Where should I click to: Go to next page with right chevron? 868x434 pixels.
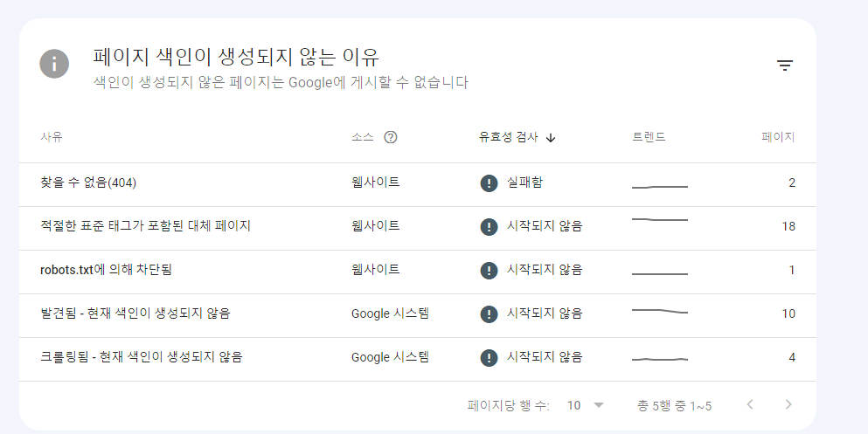(x=788, y=404)
